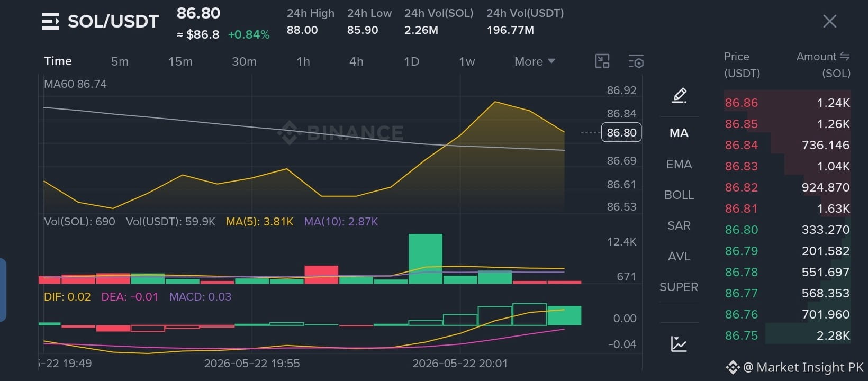The width and height of the screenshot is (868, 381).
Task: Select the 86.83 ask order row
Action: coord(787,166)
